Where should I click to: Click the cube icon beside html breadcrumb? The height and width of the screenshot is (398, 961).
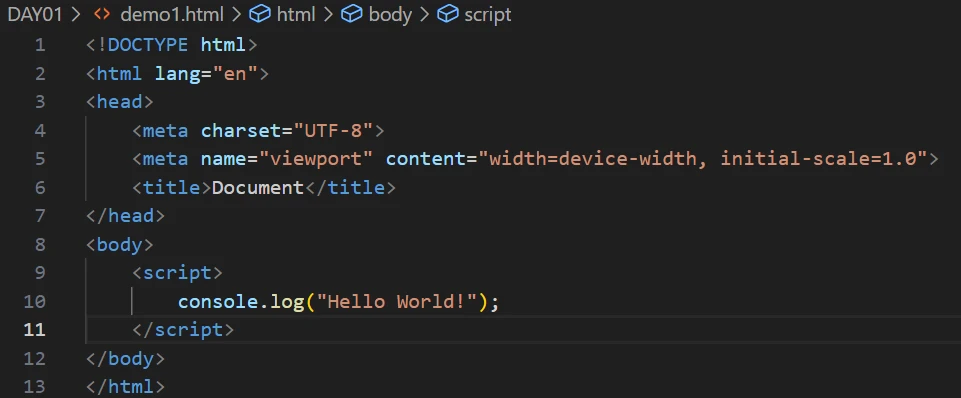(x=260, y=14)
